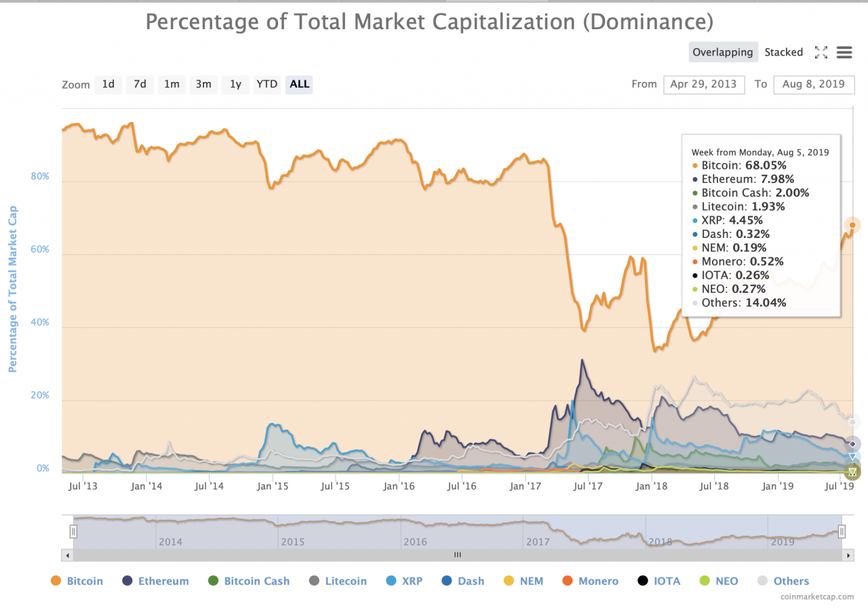Enter fullscreen with the expand arrows icon

pos(821,52)
